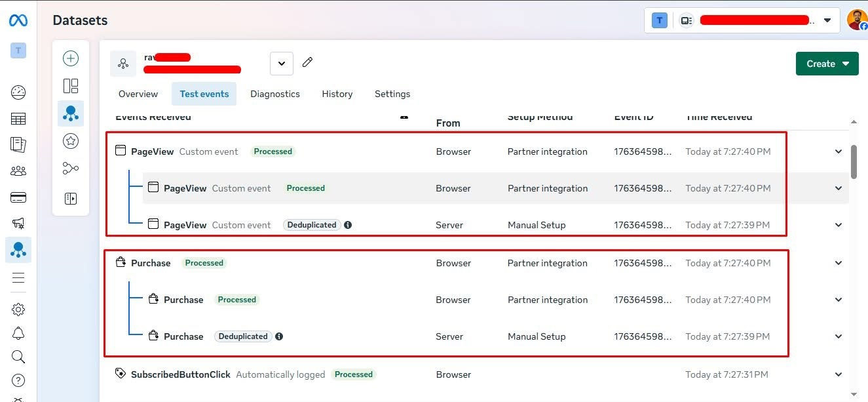Screen dimensions: 868x402
Task: Click Manual Setup in Server Purchase row
Action: pyautogui.click(x=537, y=336)
